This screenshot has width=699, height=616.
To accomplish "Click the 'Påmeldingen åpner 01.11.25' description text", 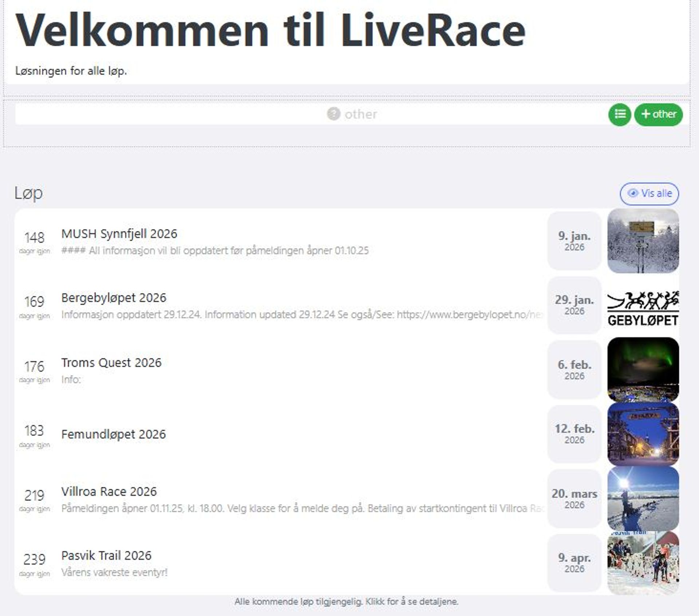I will point(302,508).
